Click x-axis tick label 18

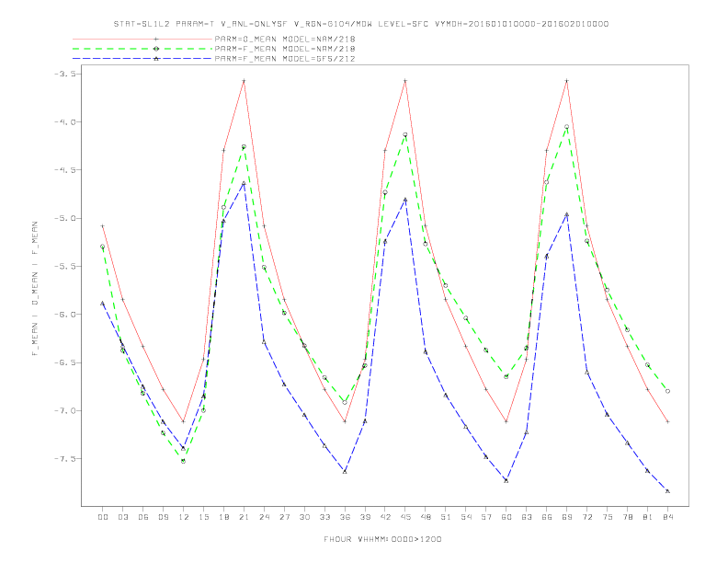point(223,517)
